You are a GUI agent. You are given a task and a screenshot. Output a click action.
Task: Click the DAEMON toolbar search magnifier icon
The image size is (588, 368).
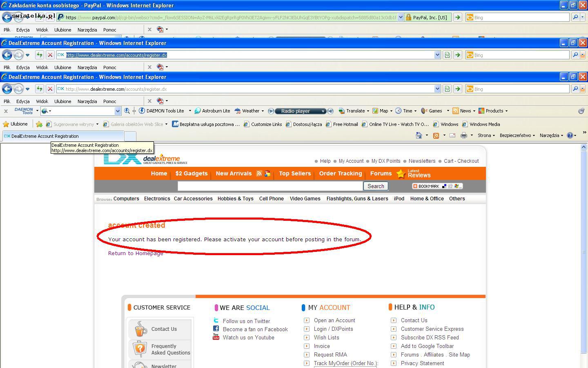(127, 111)
